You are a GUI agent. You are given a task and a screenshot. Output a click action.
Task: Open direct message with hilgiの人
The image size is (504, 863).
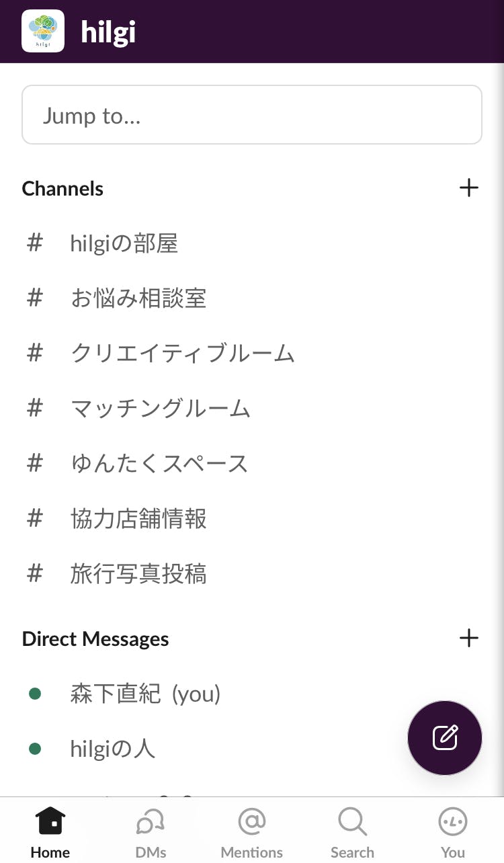pos(112,749)
